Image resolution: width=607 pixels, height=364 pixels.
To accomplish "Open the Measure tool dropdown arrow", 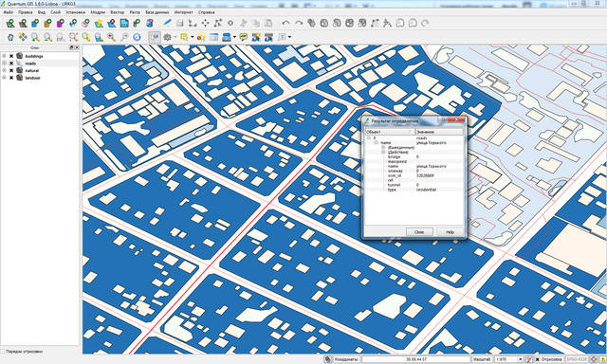I will (234, 37).
